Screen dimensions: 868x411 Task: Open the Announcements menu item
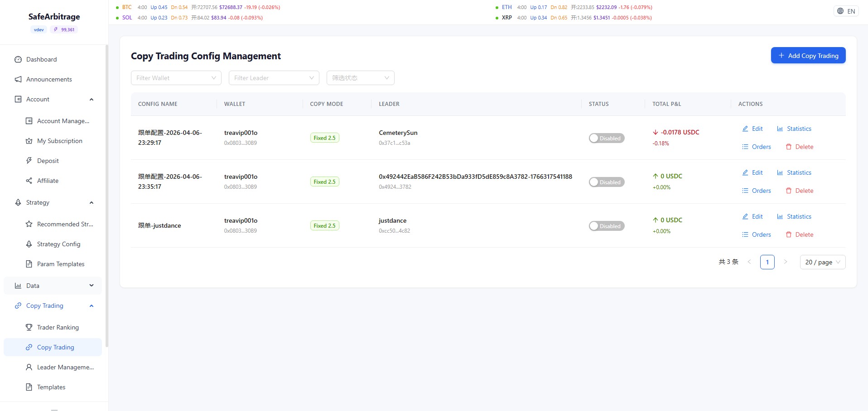49,79
